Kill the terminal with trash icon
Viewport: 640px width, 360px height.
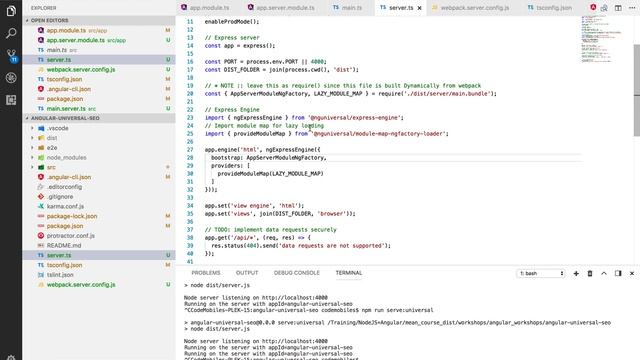coord(590,273)
